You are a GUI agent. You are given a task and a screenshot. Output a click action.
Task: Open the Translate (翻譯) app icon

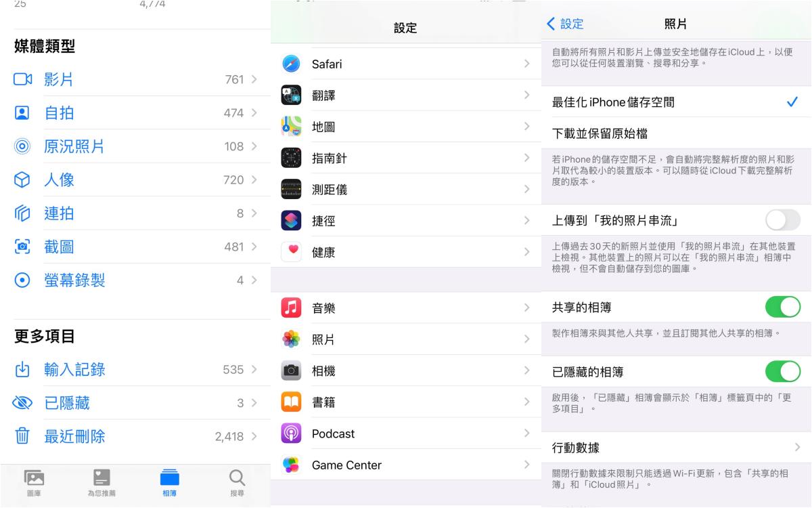pyautogui.click(x=291, y=96)
